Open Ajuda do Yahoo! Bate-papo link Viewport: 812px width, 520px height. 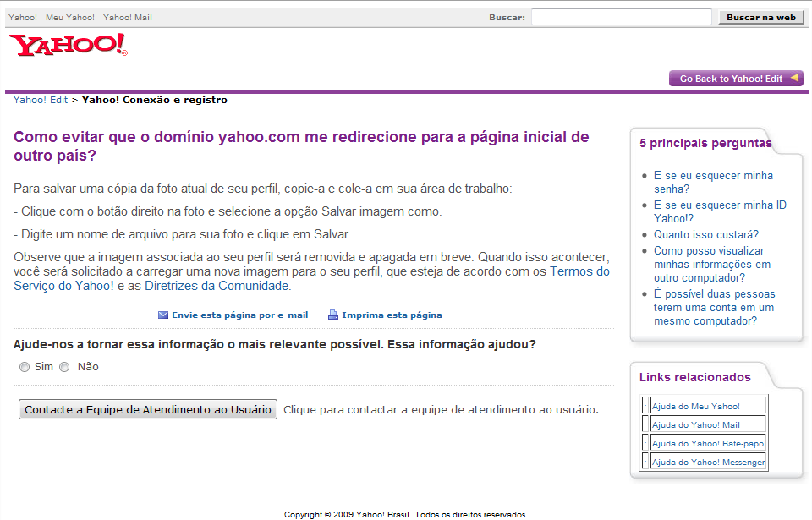tap(707, 443)
